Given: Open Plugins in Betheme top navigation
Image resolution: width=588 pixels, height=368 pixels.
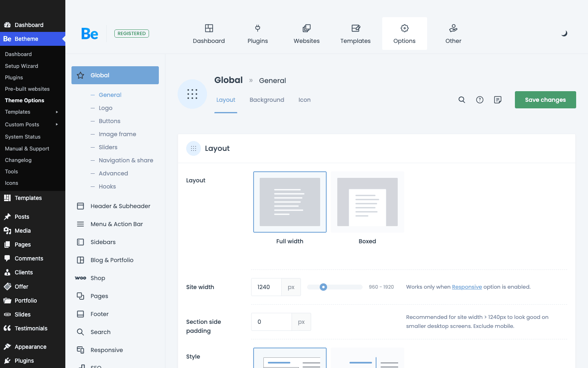Looking at the screenshot, I should coord(258,34).
